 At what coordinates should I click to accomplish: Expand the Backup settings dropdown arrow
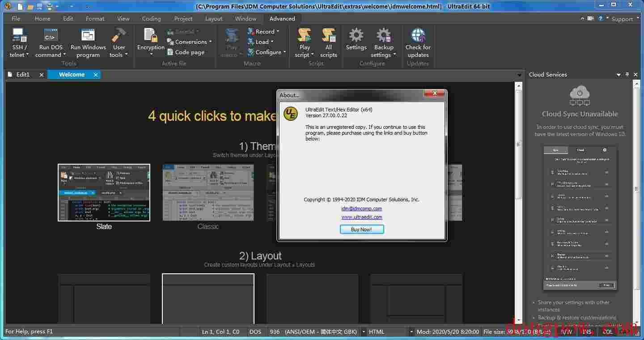point(394,55)
